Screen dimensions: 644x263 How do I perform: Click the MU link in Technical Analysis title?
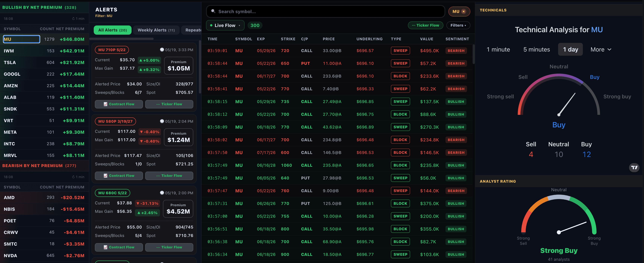(x=597, y=30)
